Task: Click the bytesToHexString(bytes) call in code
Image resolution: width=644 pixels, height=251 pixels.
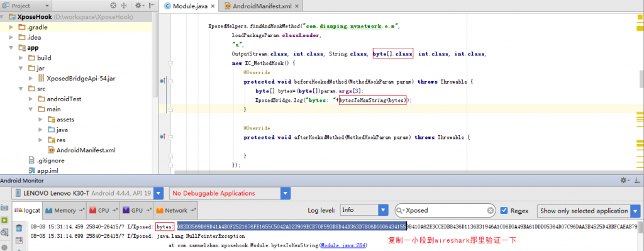Action: click(x=372, y=100)
